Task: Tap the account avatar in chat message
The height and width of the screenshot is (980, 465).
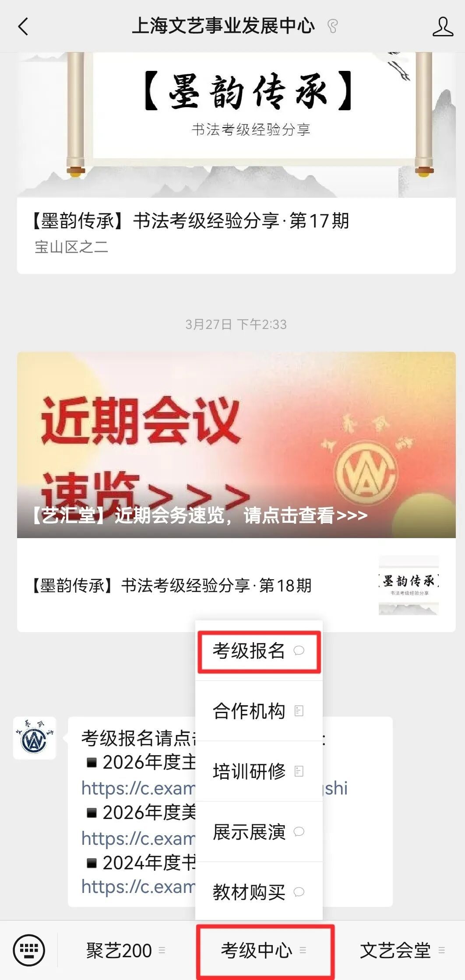Action: click(x=35, y=738)
